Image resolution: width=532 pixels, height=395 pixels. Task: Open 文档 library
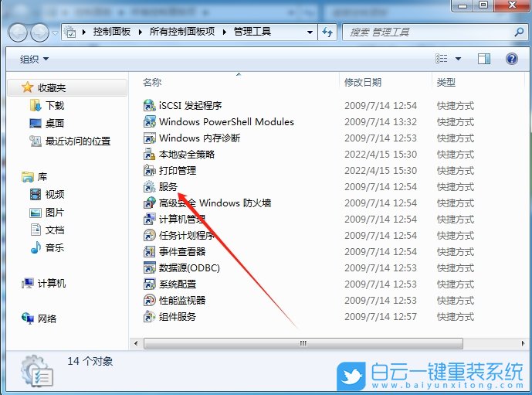pos(55,230)
